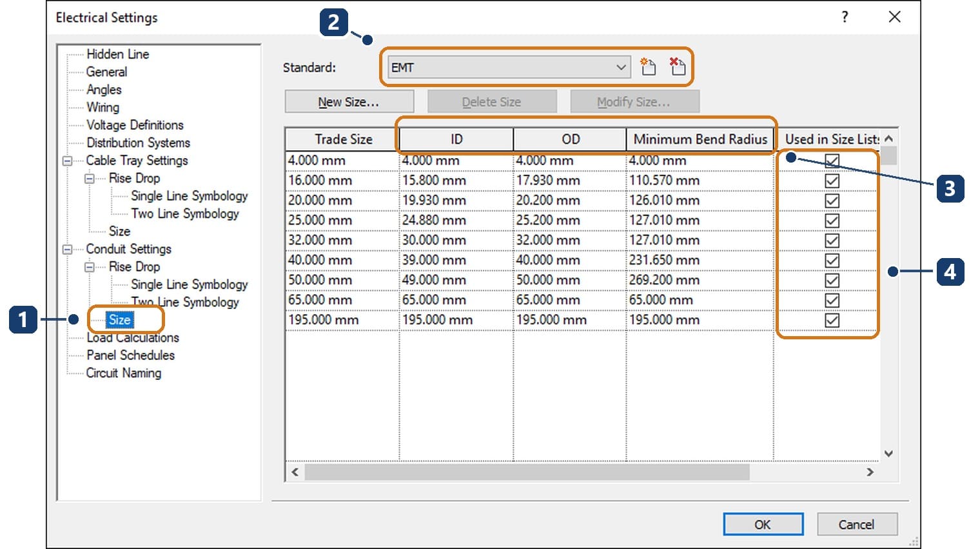
Task: Select Two Line Symbology under Cable Tray
Action: 184,214
